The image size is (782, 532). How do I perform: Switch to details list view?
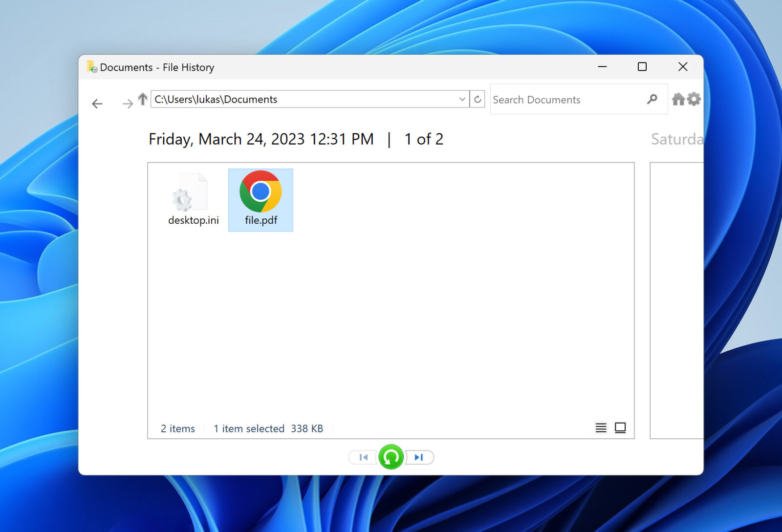[601, 427]
